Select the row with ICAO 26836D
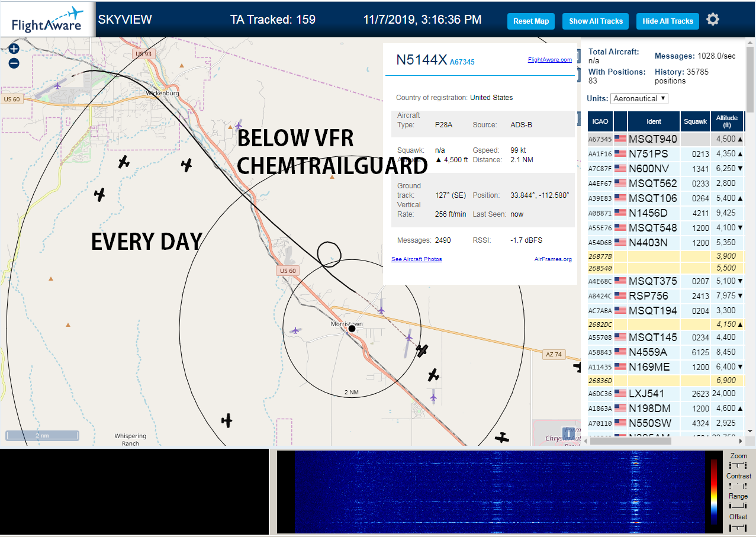This screenshot has height=537, width=756. pos(665,381)
